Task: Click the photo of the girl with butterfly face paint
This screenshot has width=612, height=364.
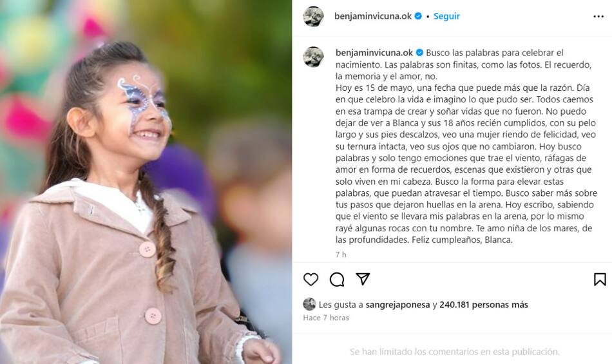Action: point(146,182)
